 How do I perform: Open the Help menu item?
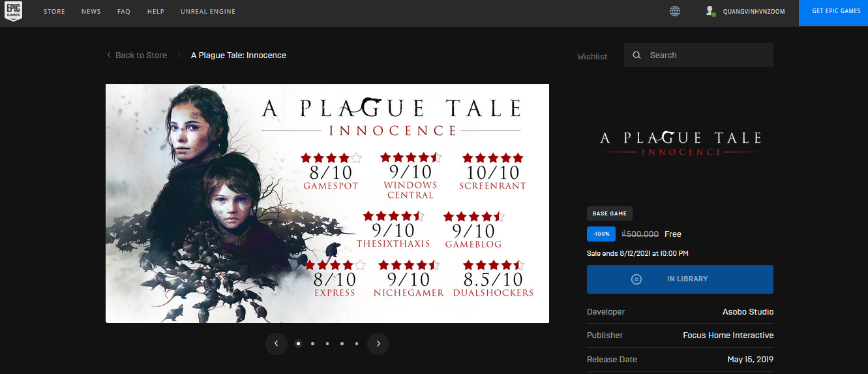(x=156, y=12)
